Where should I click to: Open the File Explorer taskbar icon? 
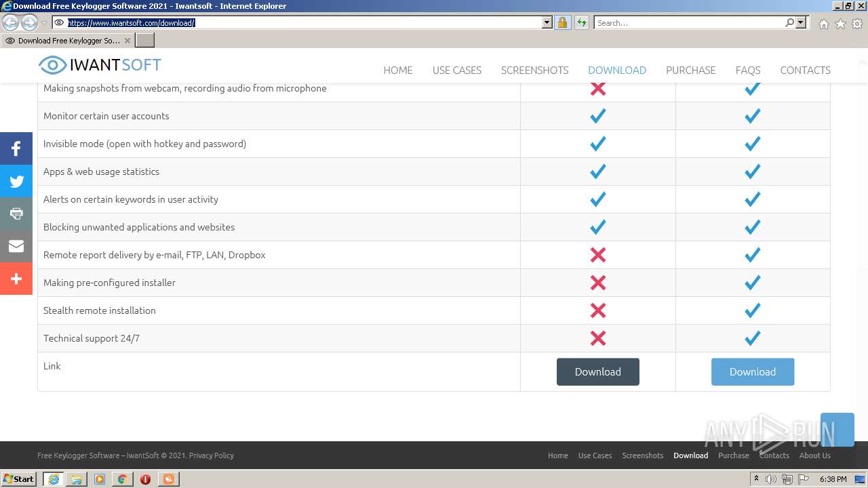77,479
